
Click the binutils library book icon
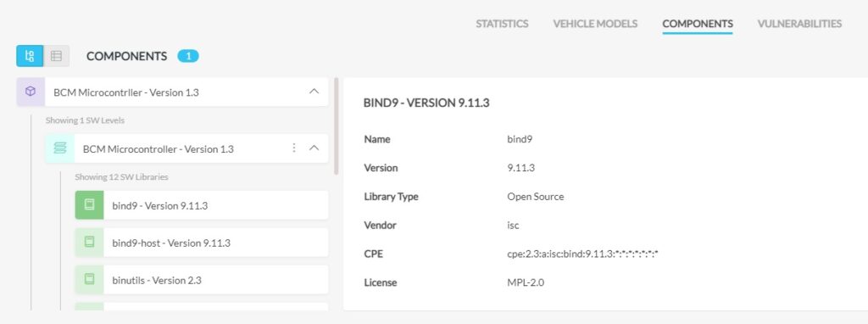pyautogui.click(x=89, y=280)
